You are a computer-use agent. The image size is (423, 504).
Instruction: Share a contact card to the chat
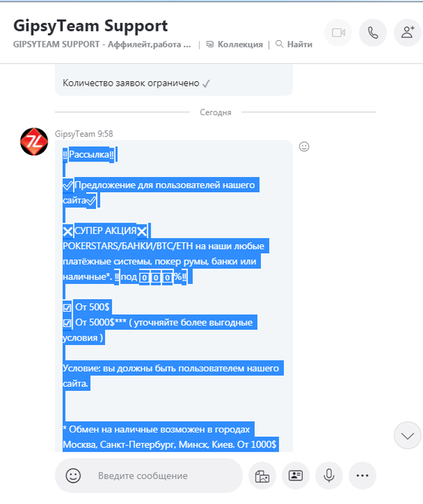point(295,476)
